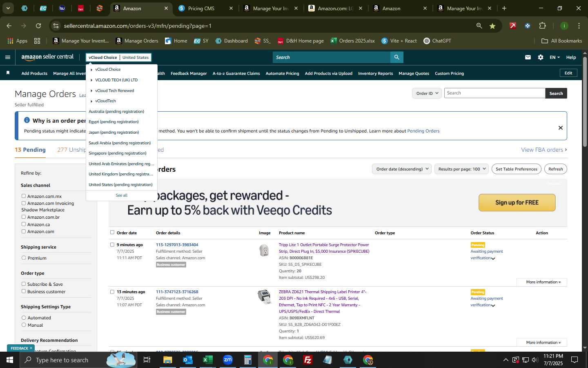Check the Amazon.com Invoicing Shadow Marketplace
588x368 pixels.
(x=24, y=203)
